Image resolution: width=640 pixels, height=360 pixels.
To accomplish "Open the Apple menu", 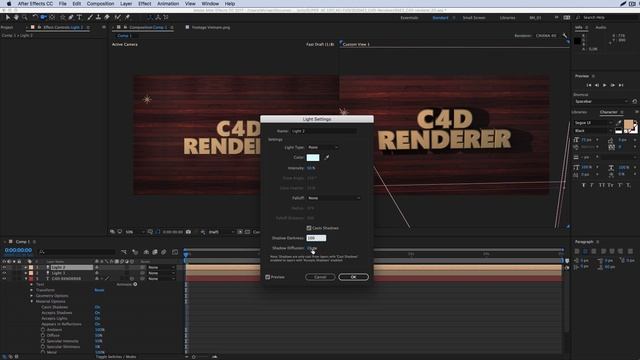I will point(9,4).
